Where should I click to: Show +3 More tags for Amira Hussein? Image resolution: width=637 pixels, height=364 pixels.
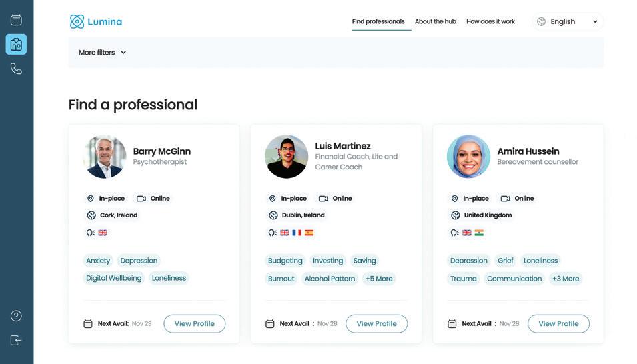pyautogui.click(x=566, y=279)
